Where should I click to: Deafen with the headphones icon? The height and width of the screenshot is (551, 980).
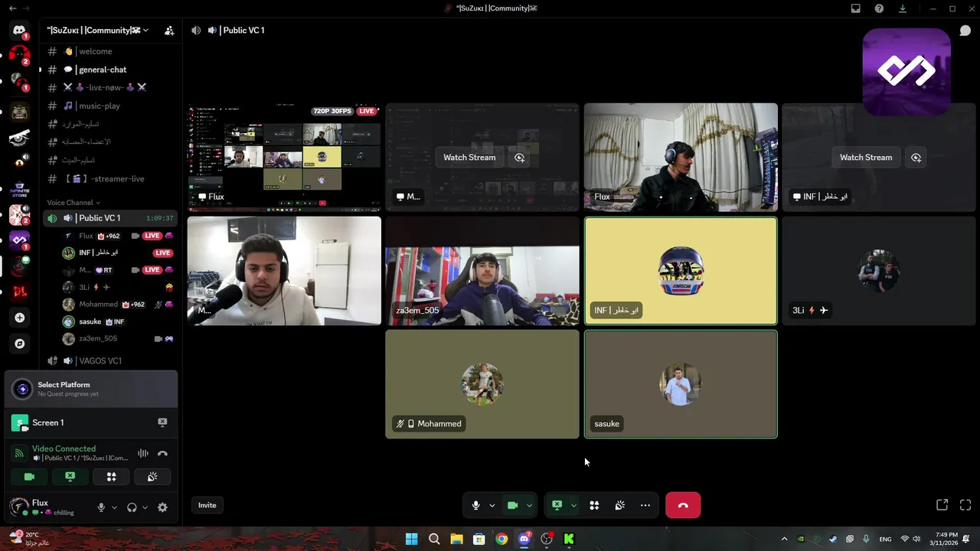tap(132, 507)
